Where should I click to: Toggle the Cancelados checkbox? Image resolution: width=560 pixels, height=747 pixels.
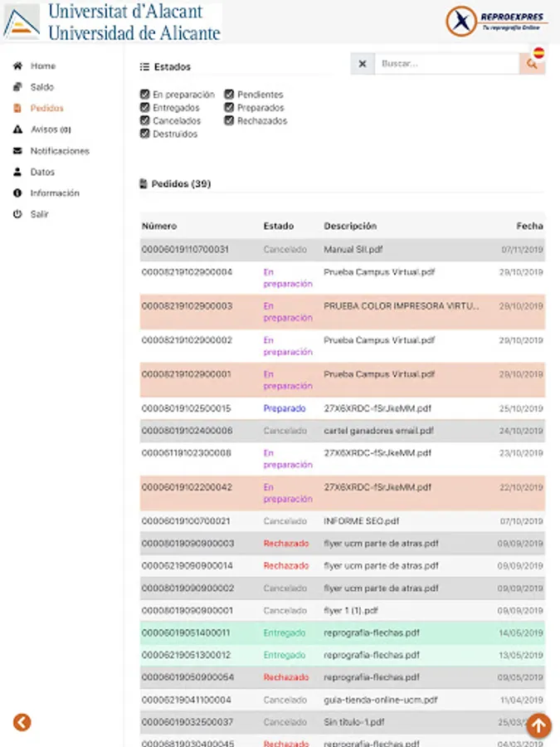(x=145, y=120)
